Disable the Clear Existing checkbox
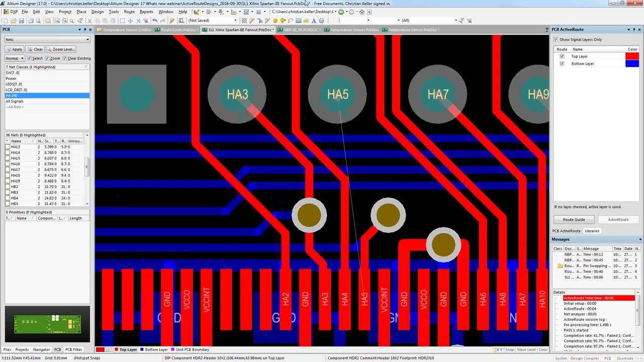644x362 pixels. click(64, 58)
